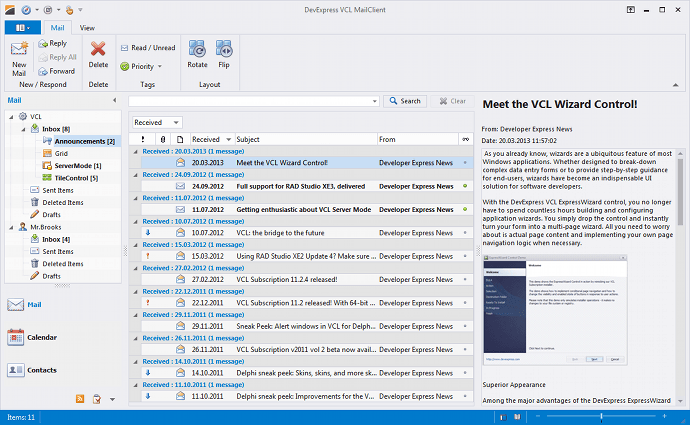Click into the search text field
690x425 pixels.
click(250, 101)
